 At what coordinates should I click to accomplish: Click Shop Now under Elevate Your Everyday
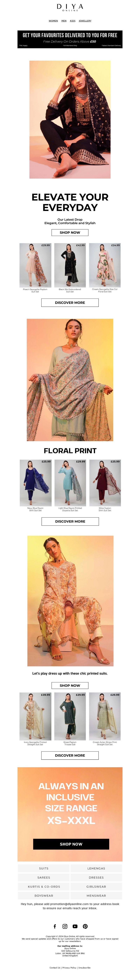(x=70, y=232)
